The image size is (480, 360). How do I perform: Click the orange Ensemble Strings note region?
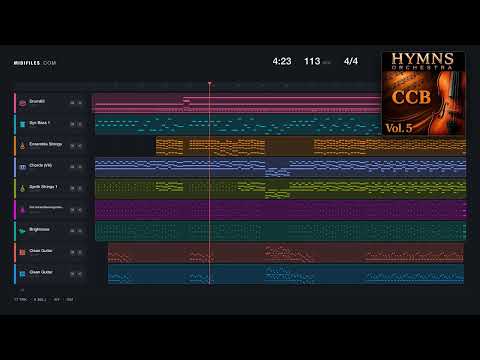(311, 146)
